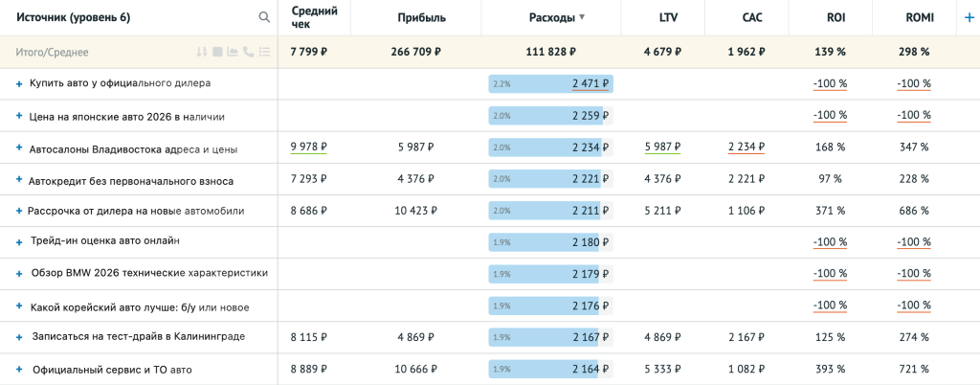Open the chart icon in totals row

point(233,52)
